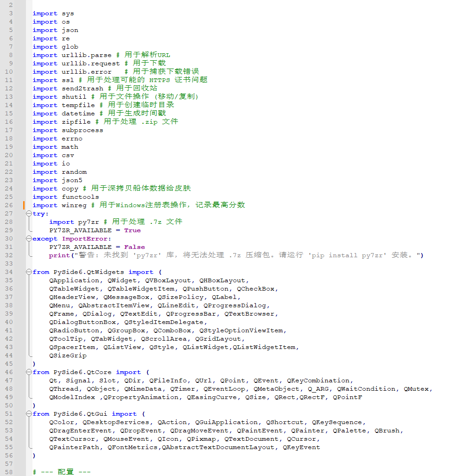Click the orange change marker beside line 26

[x=23, y=205]
